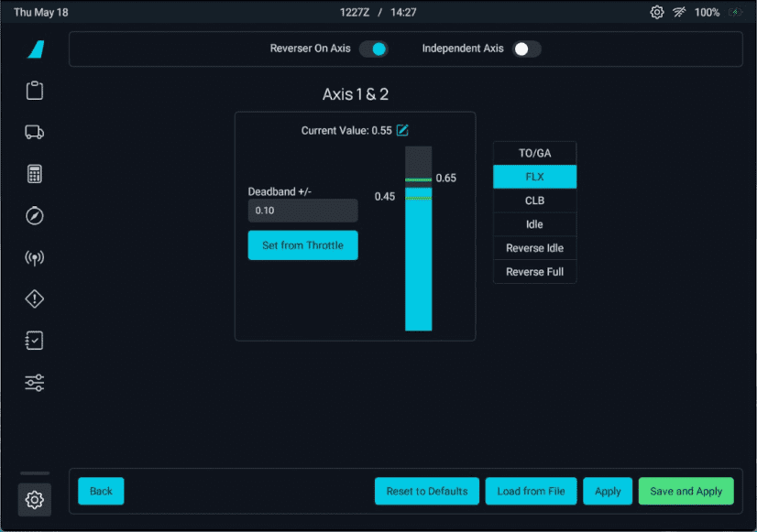757x532 pixels.
Task: Open the Failures warning diamond icon
Action: 35,299
